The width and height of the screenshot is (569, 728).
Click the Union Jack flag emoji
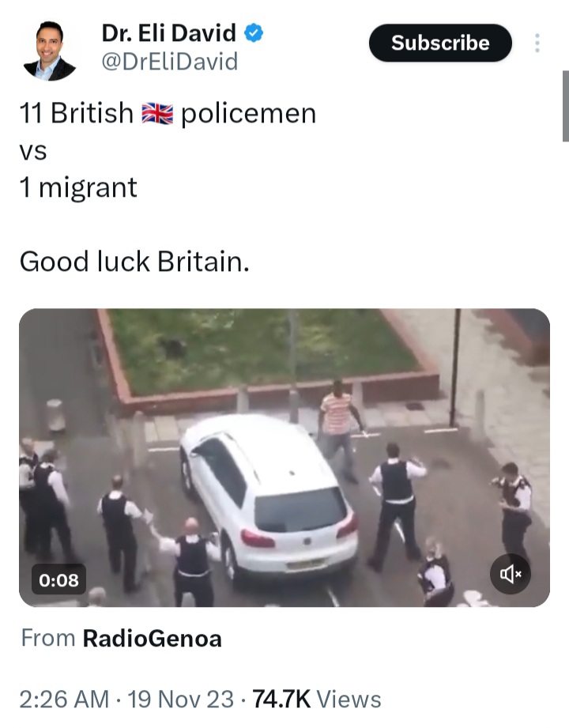coord(157,114)
